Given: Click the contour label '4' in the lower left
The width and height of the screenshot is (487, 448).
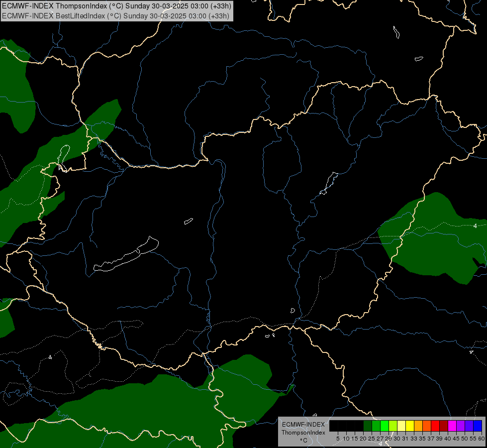Looking at the screenshot, I should coord(50,357).
